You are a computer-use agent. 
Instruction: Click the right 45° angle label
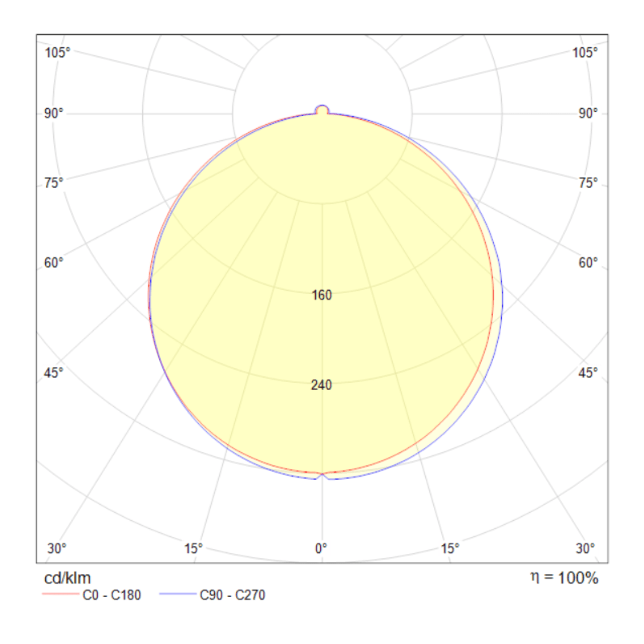[x=588, y=373]
